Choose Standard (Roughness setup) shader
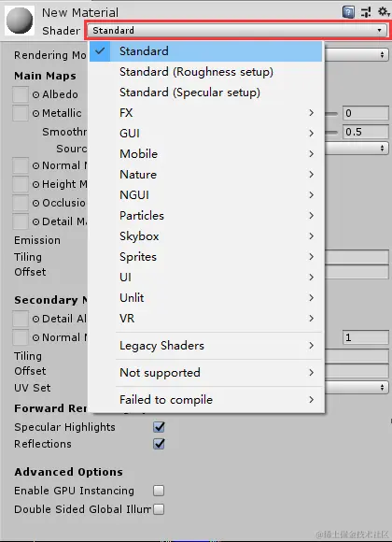This screenshot has height=542, width=392. pyautogui.click(x=206, y=72)
